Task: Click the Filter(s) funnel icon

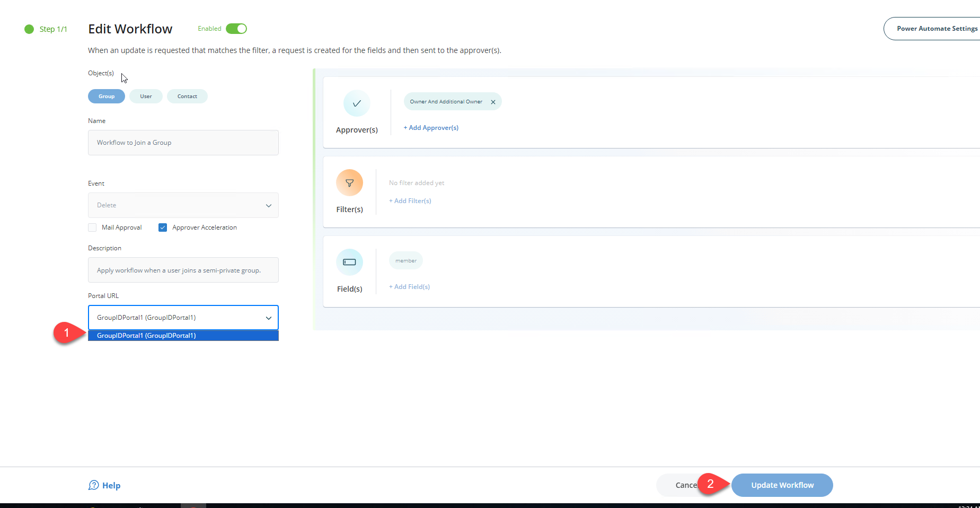Action: click(x=349, y=182)
